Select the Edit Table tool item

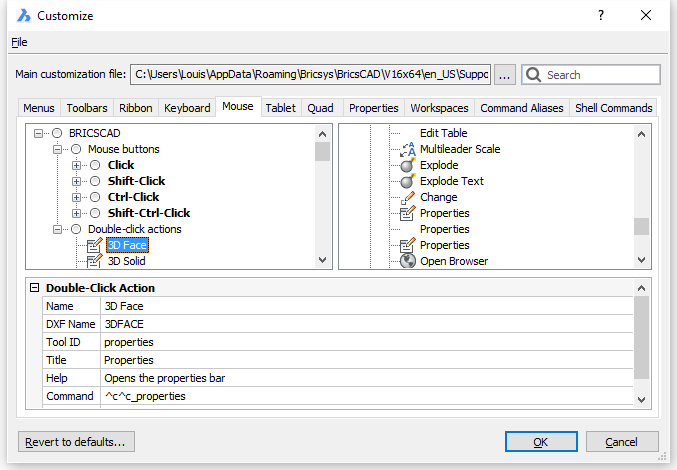click(443, 133)
